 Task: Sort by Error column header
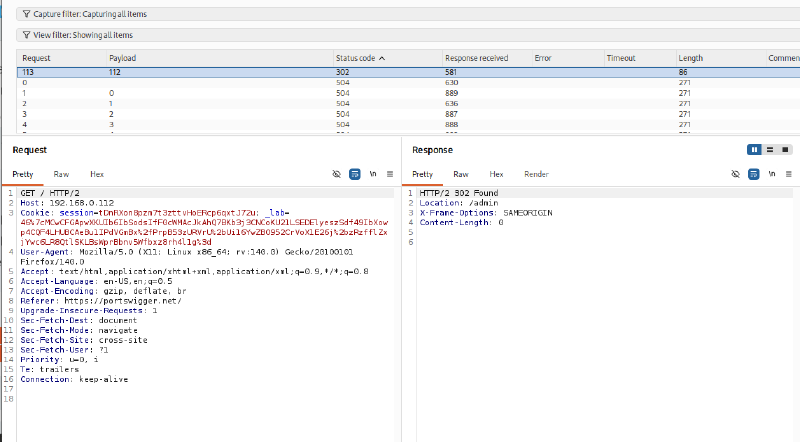(568, 58)
